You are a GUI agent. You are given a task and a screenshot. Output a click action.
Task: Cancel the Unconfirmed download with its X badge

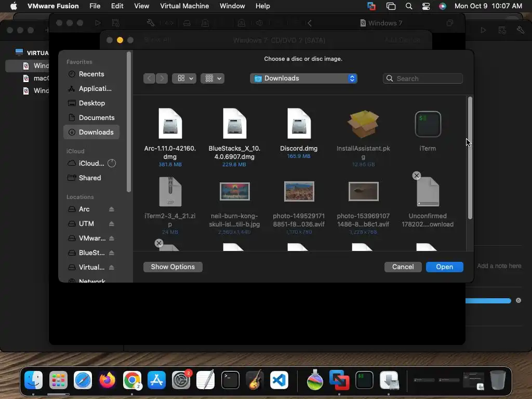pos(417,176)
